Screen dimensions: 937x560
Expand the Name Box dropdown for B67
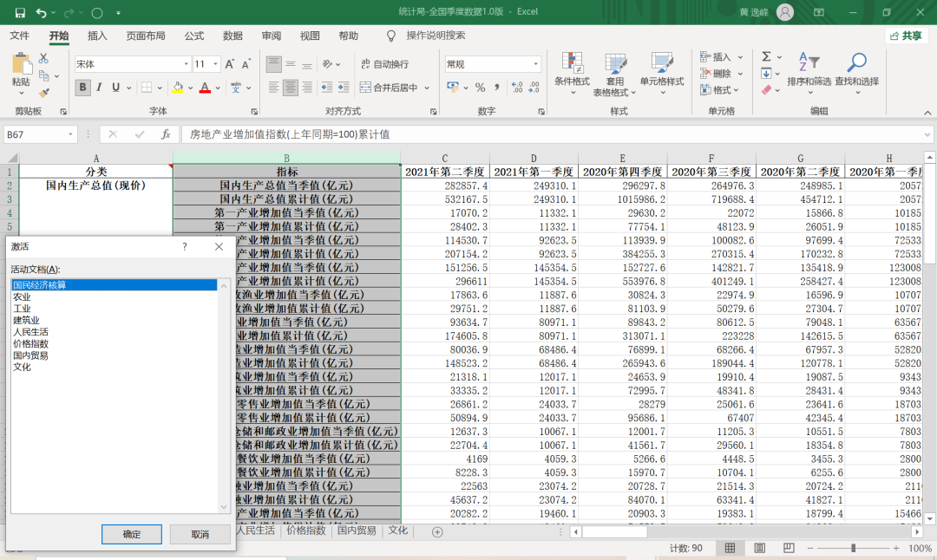click(70, 134)
